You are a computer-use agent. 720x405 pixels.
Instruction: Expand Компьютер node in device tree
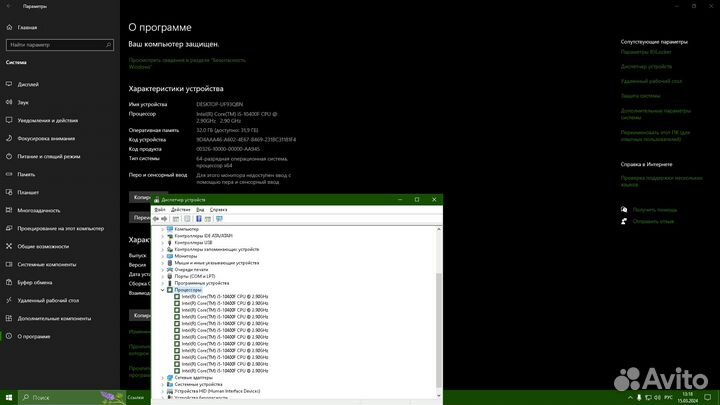coord(163,229)
